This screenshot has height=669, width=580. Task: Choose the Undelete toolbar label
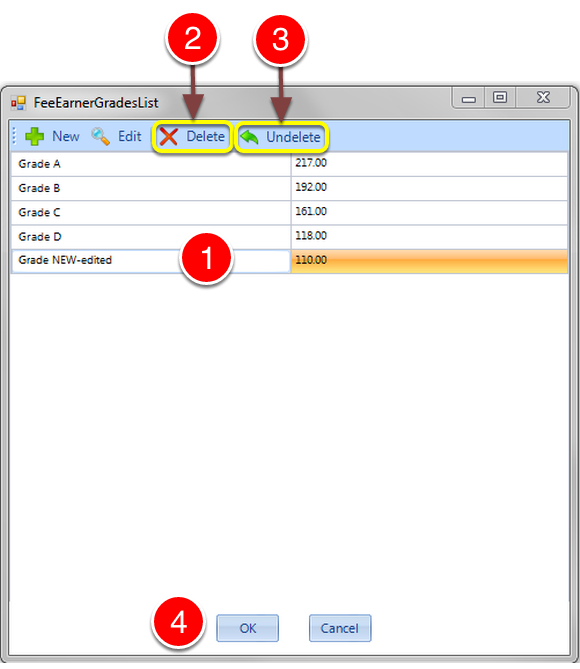[x=293, y=137]
